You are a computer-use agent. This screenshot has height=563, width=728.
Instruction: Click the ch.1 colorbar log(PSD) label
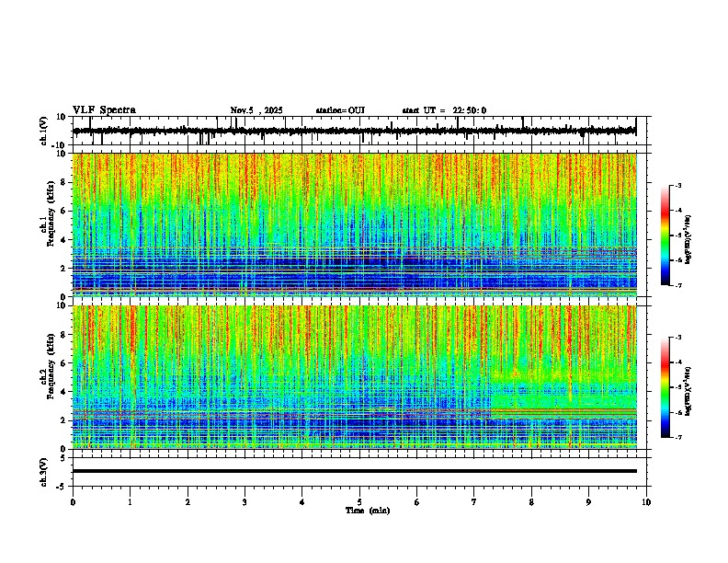(x=688, y=240)
